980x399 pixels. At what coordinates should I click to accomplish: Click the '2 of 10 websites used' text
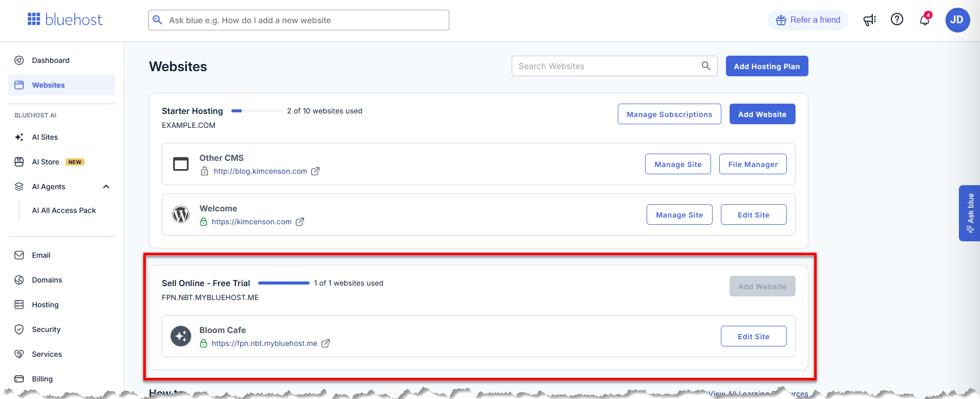(325, 111)
